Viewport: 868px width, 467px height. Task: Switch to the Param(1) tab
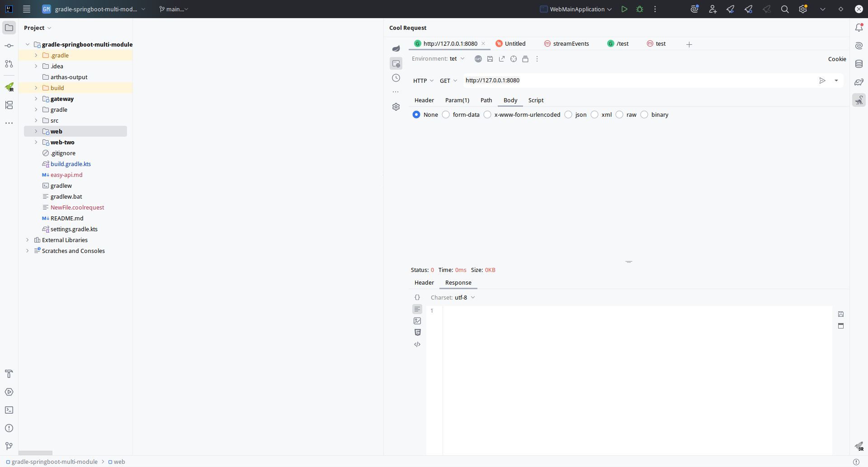457,100
